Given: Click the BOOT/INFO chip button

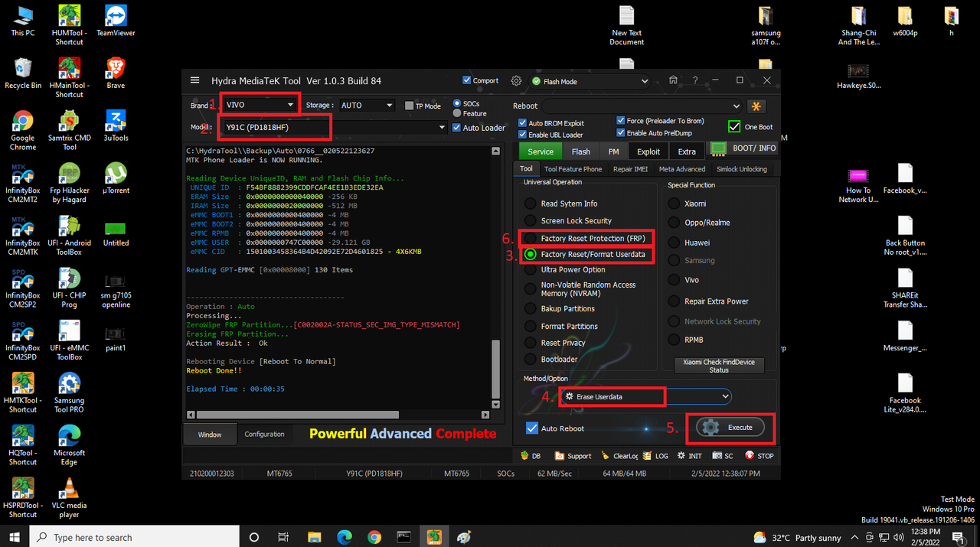Looking at the screenshot, I should point(744,148).
